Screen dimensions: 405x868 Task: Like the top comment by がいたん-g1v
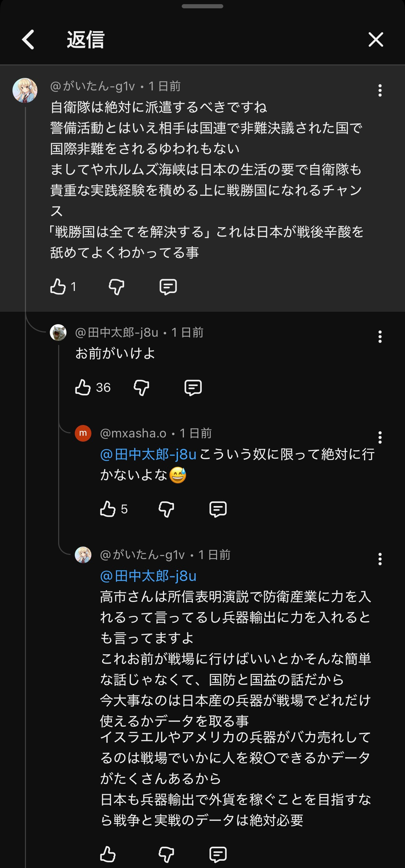pos(58,287)
